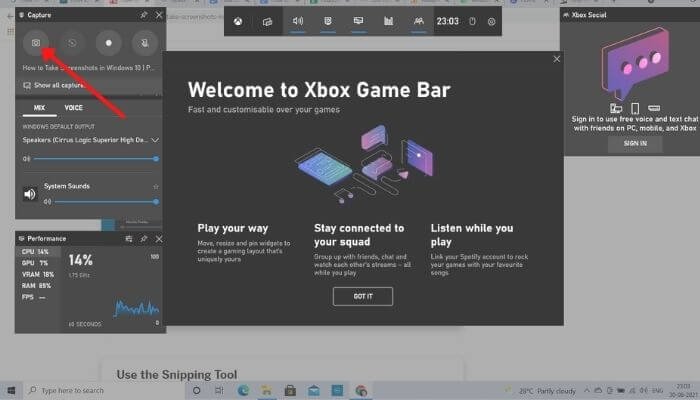Screen dimensions: 700x400
Task: Click the Xbox logo in Game Bar
Action: [x=238, y=21]
